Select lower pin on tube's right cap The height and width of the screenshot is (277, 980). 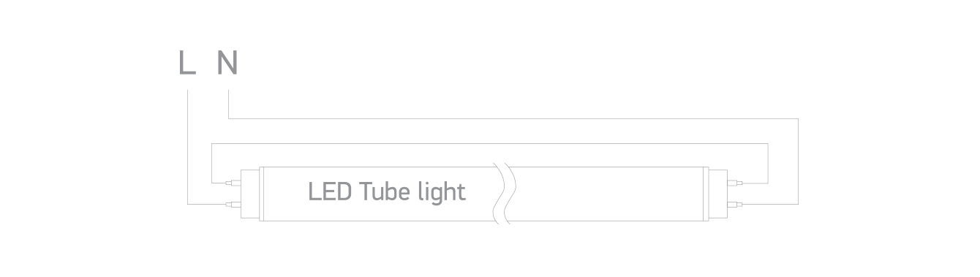click(736, 203)
